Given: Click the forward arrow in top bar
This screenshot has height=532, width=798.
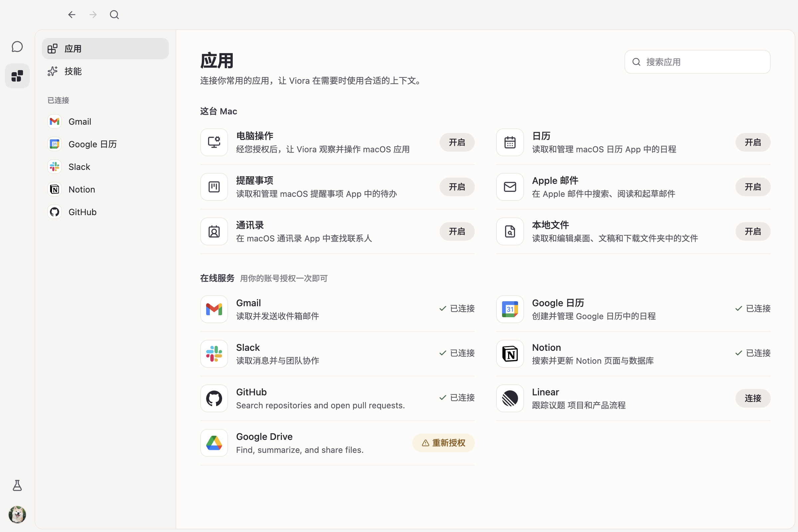Looking at the screenshot, I should coord(93,15).
